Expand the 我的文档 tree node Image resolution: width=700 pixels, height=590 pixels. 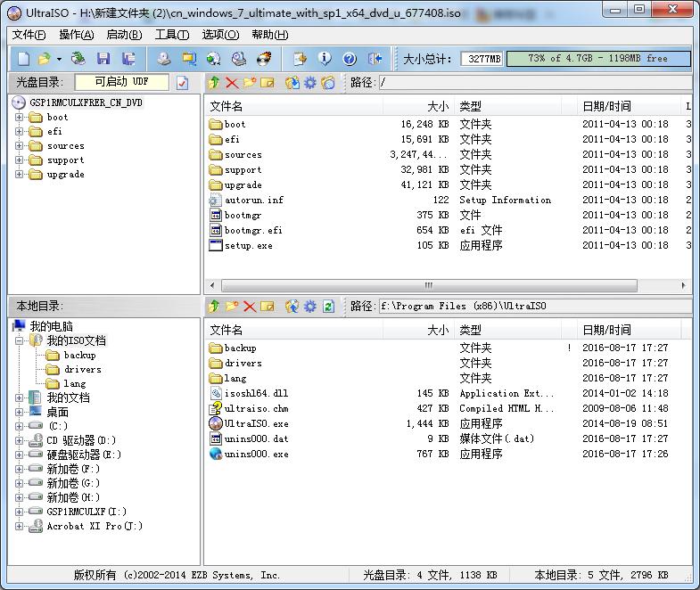tap(19, 397)
